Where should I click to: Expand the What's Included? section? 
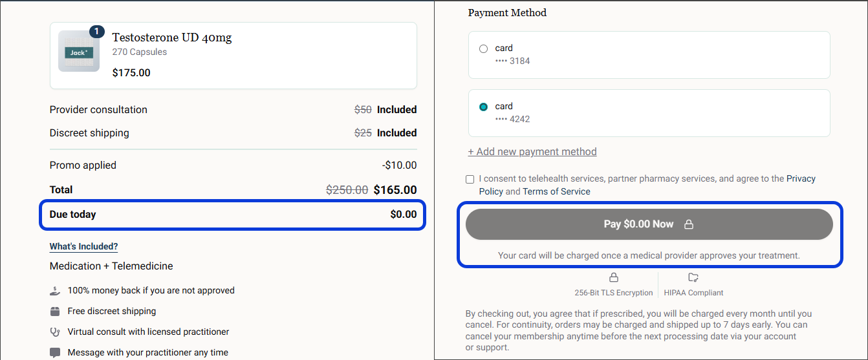point(83,246)
